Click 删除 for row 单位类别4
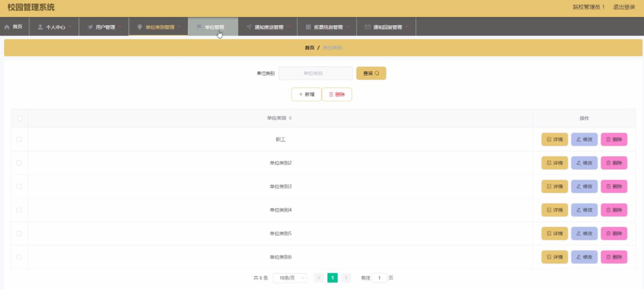Image resolution: width=644 pixels, height=290 pixels. [614, 210]
